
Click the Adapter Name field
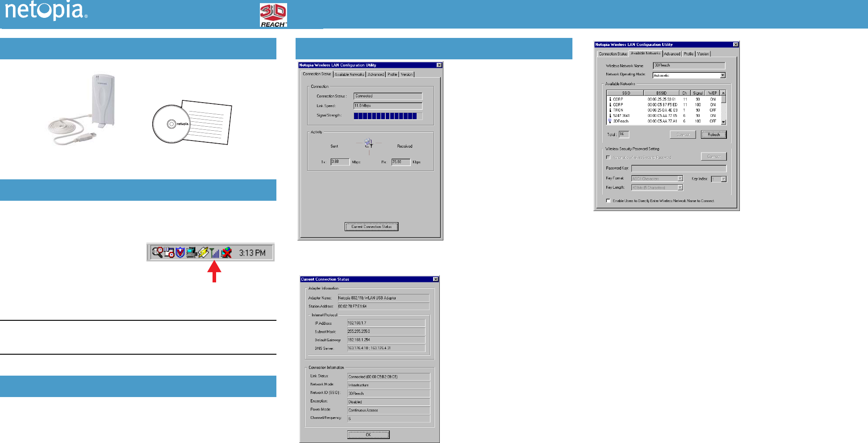383,298
